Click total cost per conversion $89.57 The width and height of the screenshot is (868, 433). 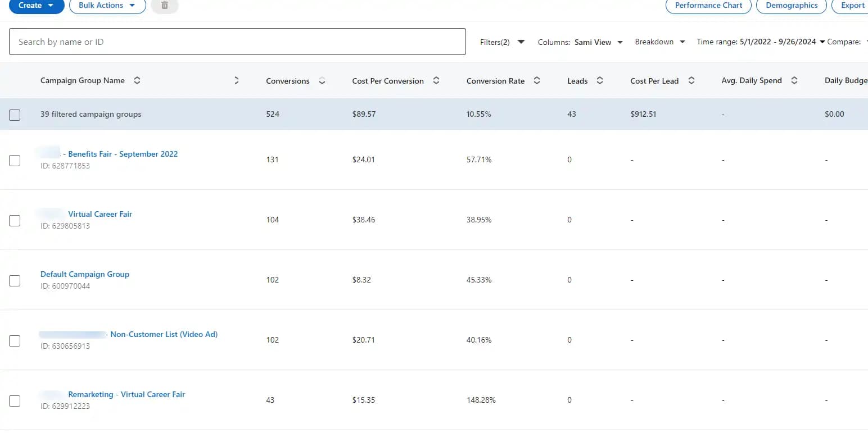point(364,114)
